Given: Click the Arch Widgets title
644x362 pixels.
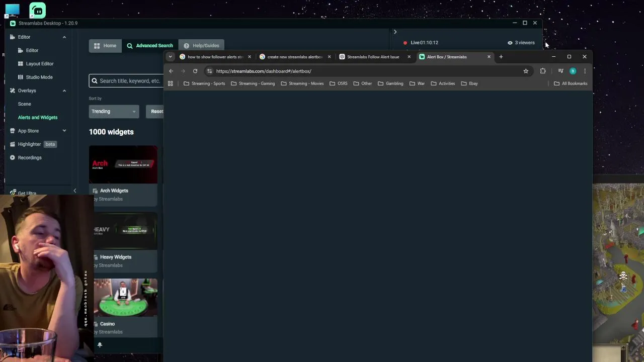Looking at the screenshot, I should [114, 191].
